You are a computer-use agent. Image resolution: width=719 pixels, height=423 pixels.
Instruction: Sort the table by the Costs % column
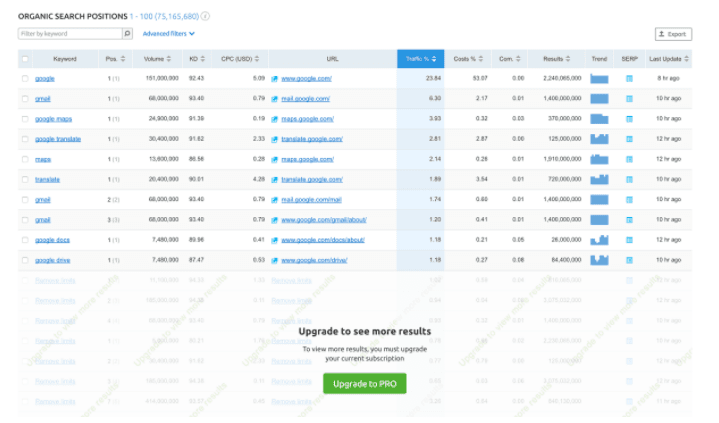468,59
